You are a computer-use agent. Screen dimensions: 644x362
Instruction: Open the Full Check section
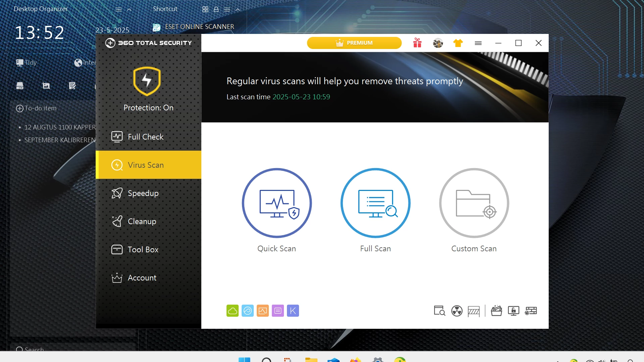(148, 137)
